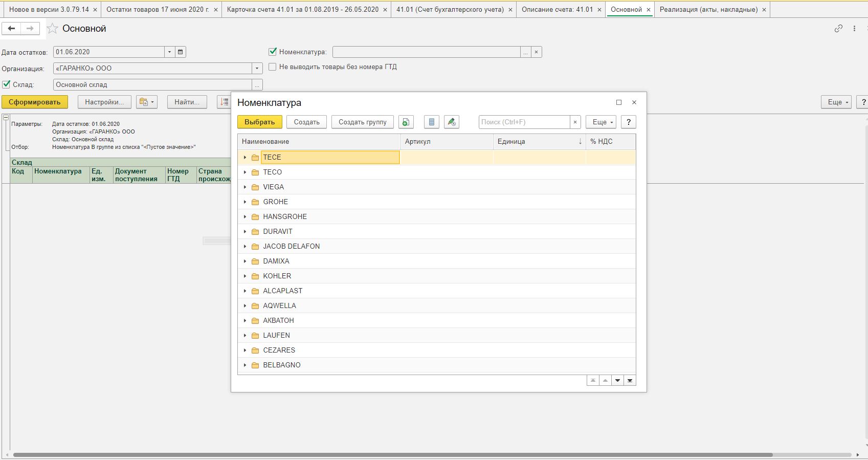This screenshot has height=460, width=868.
Task: Click the collapse-groups icon next to Найти
Action: 224,102
